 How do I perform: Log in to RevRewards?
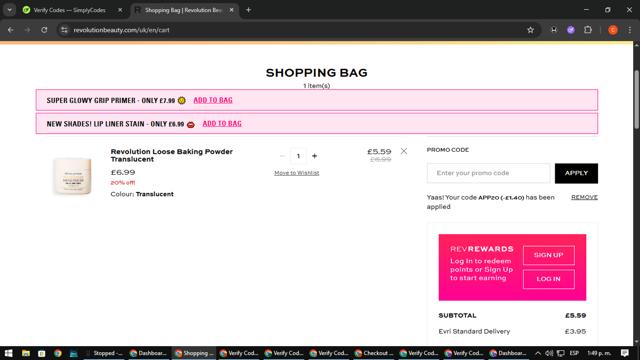[x=549, y=279]
